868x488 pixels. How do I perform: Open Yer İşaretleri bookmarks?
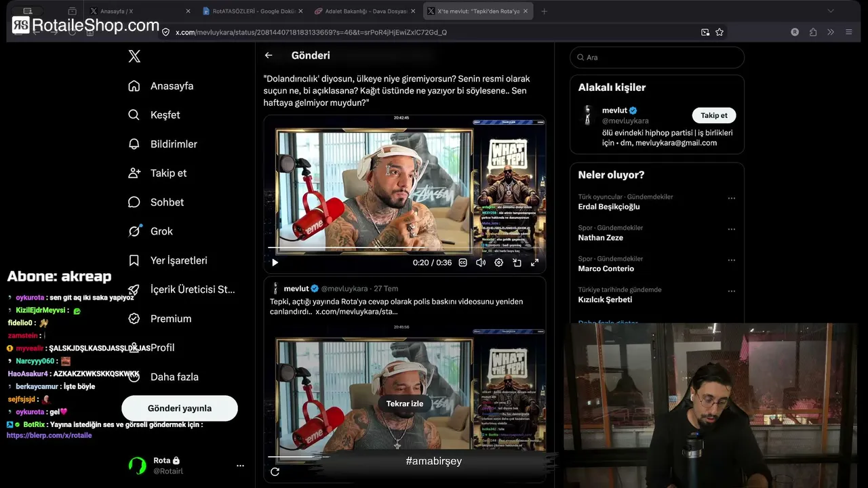[x=179, y=261]
